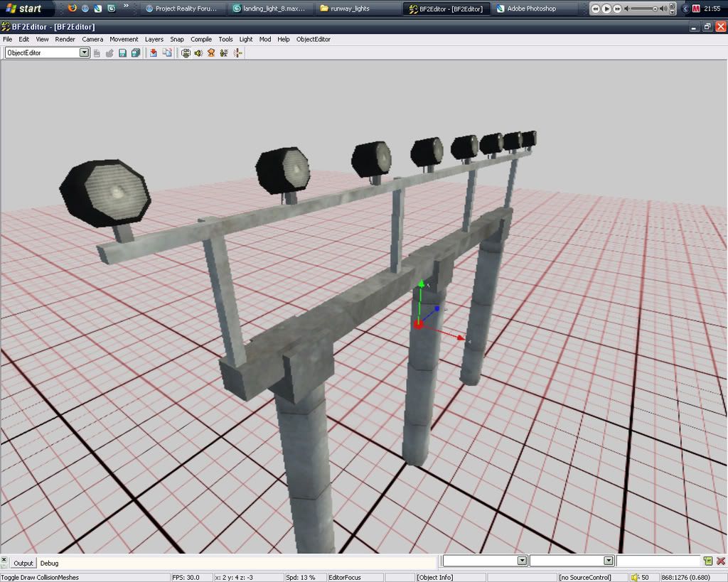Click the Save icon in the toolbar

point(122,53)
